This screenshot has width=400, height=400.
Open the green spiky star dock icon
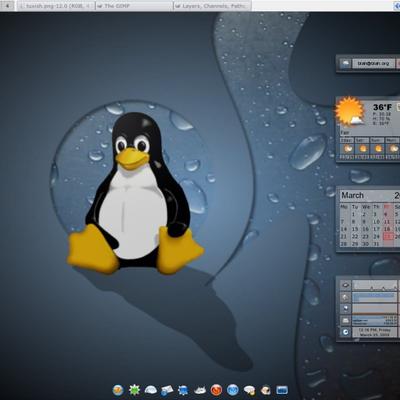134,390
